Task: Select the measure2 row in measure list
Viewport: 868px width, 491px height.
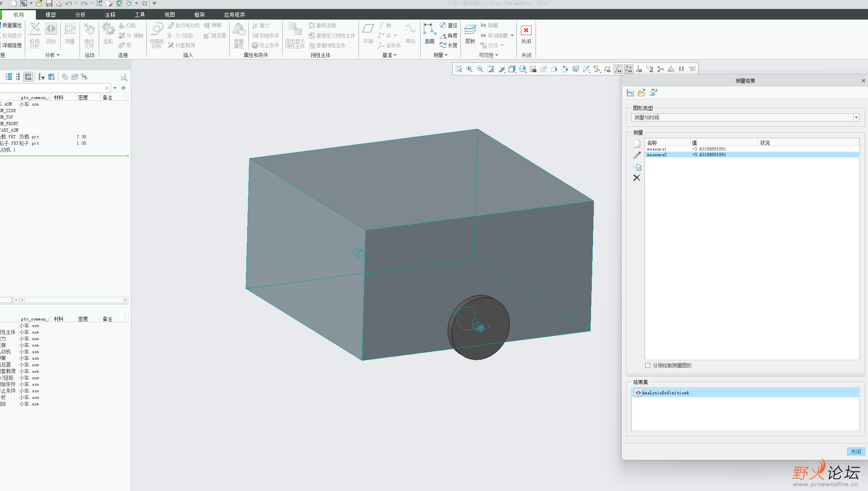Action: pyautogui.click(x=752, y=155)
